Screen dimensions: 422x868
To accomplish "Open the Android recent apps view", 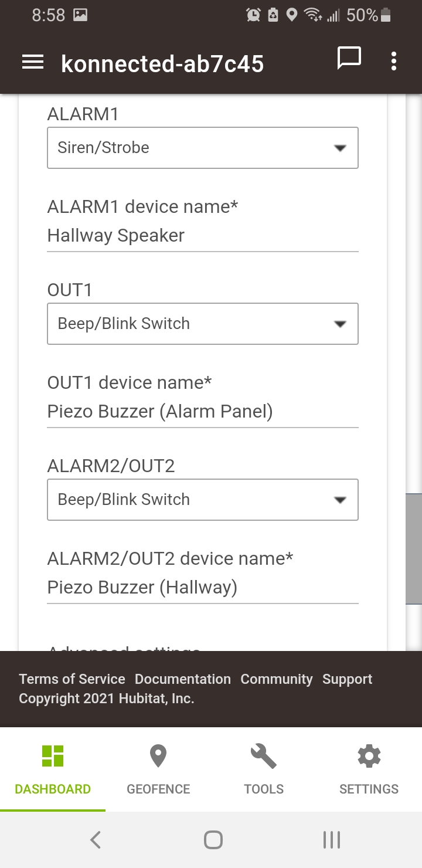I will tap(332, 840).
